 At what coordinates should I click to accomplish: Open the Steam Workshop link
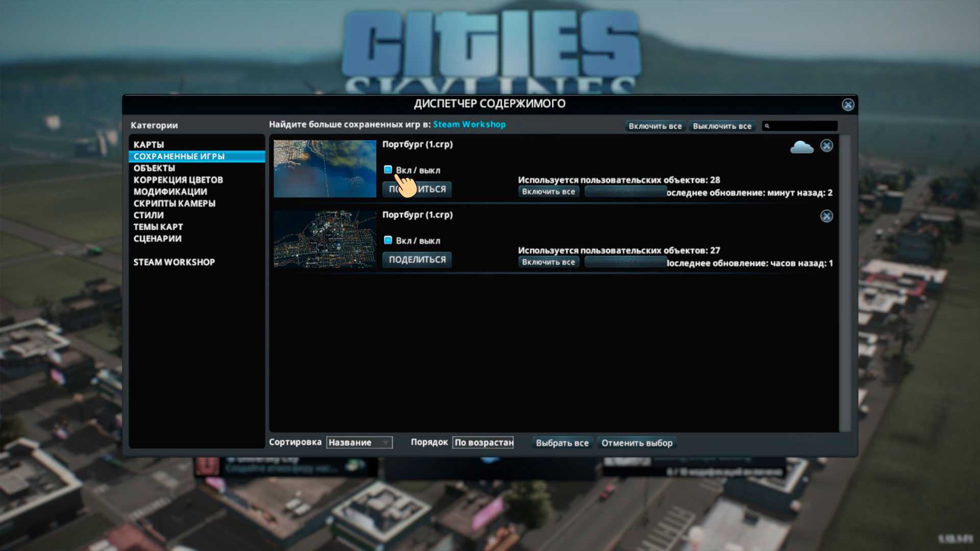pos(469,124)
